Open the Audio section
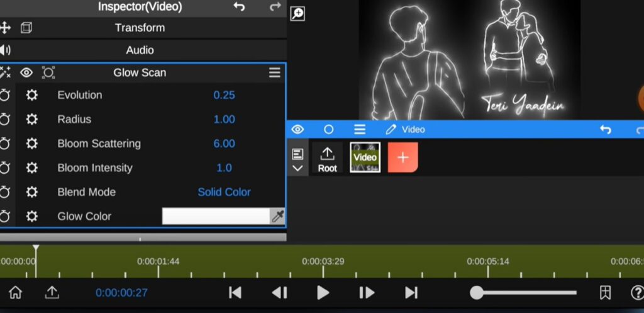Screen dimensions: 644x313 click(140, 50)
